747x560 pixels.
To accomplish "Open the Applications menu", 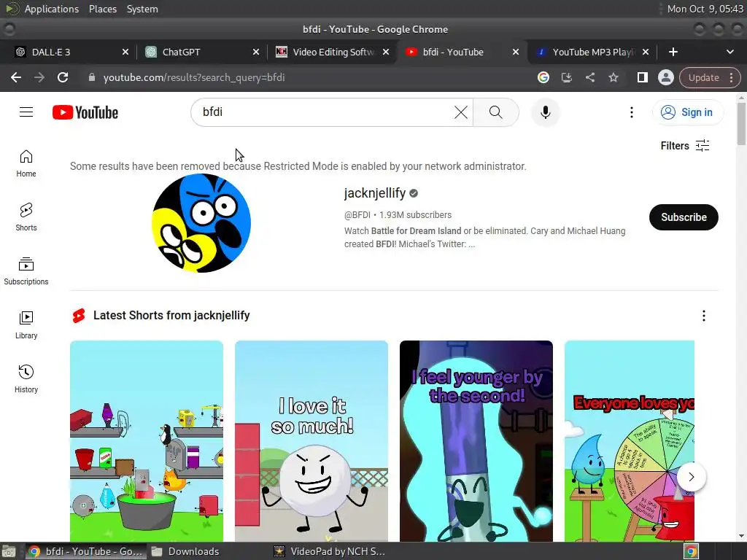I will coord(52,9).
